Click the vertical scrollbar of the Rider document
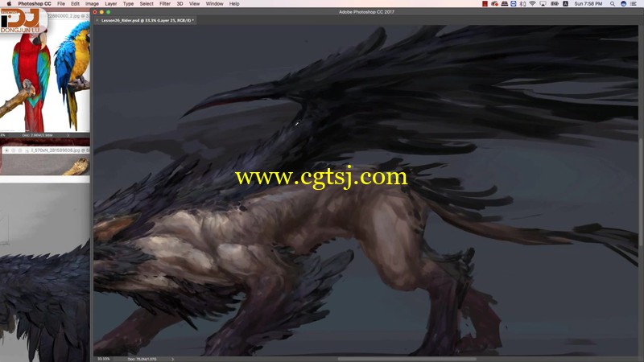The image size is (644, 362). click(640, 192)
